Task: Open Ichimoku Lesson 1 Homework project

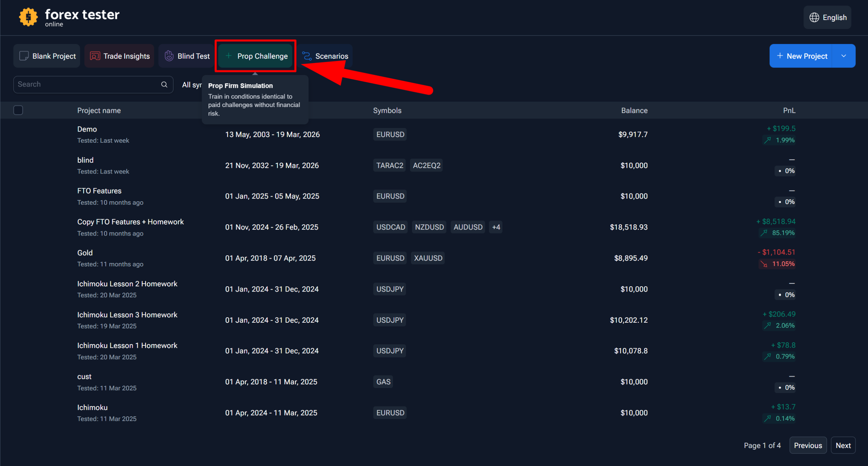Action: [127, 345]
